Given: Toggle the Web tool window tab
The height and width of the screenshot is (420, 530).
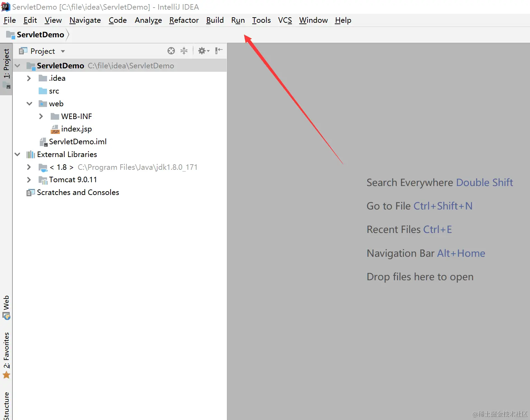Looking at the screenshot, I should (6, 307).
